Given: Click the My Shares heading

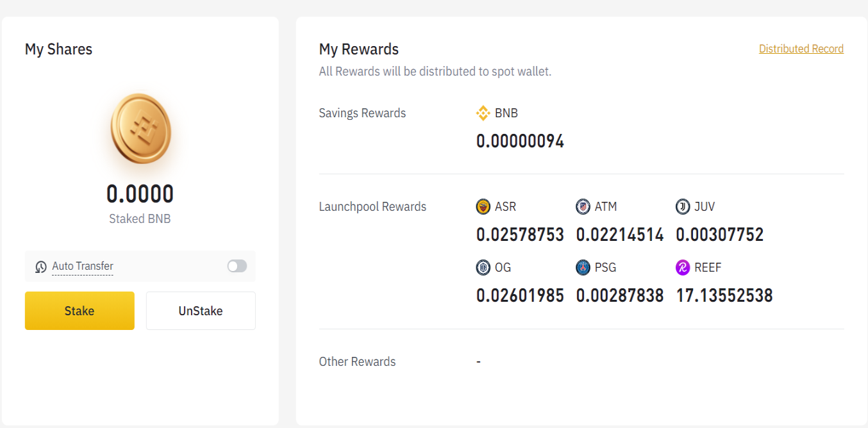Looking at the screenshot, I should click(x=58, y=49).
